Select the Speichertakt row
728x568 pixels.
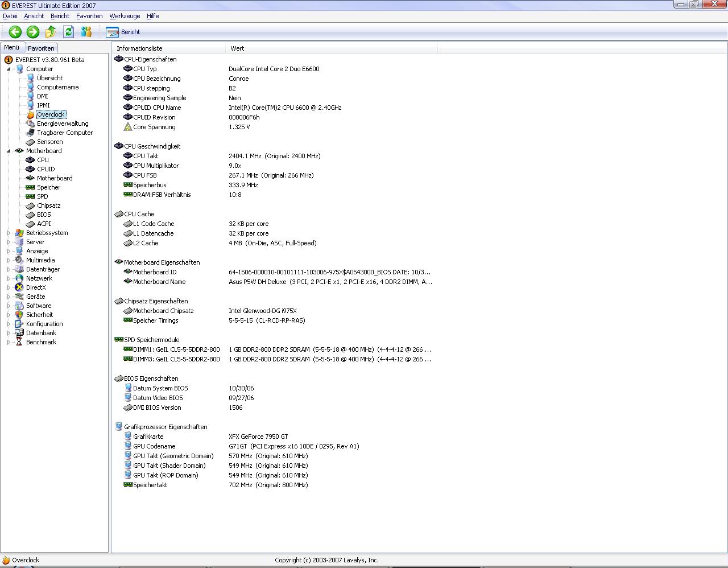point(274,485)
